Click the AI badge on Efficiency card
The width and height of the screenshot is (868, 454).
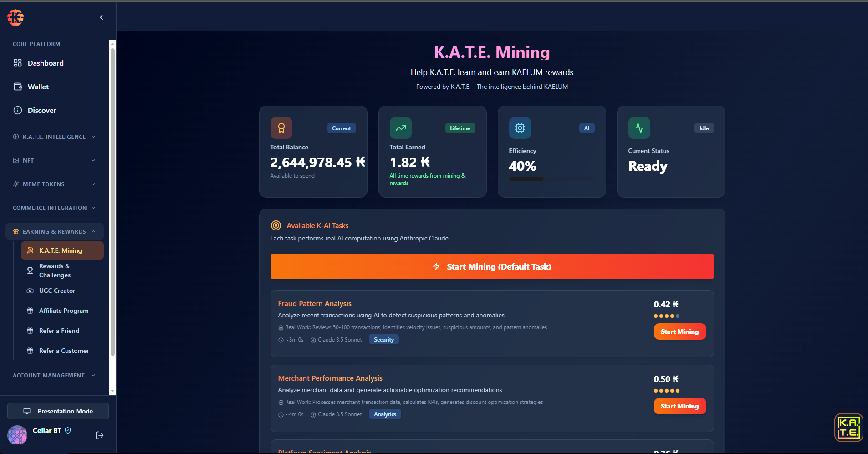(x=587, y=128)
